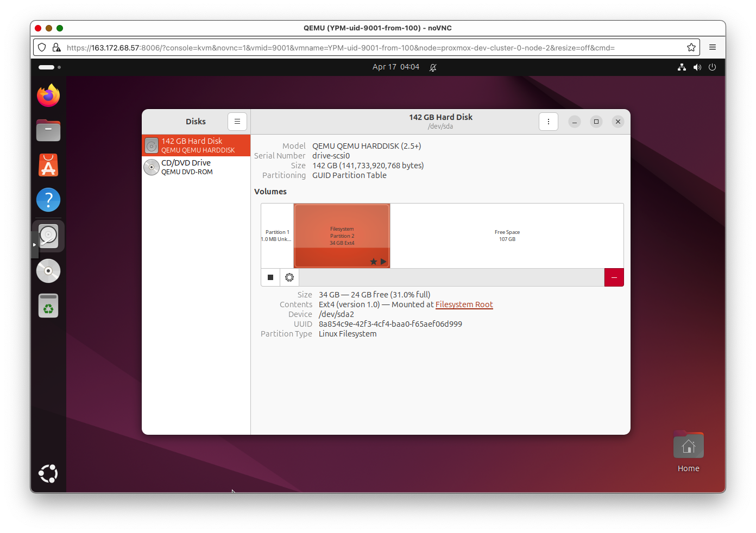The height and width of the screenshot is (533, 756).
Task: Open Files manager from the dock
Action: (x=48, y=131)
